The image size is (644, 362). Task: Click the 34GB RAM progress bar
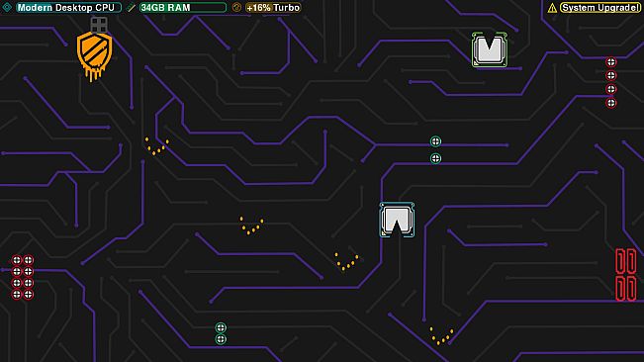(x=183, y=7)
